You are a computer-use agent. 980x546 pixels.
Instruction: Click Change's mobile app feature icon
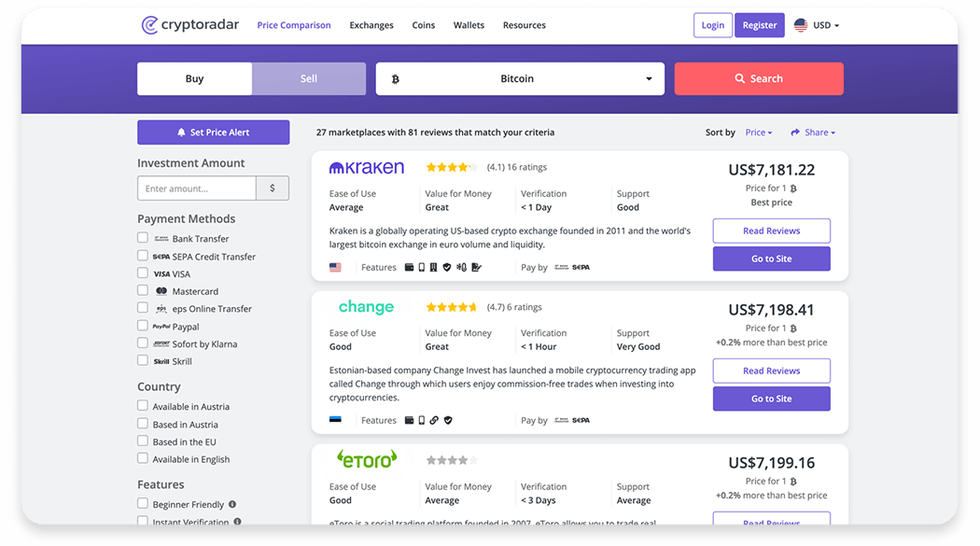point(421,420)
